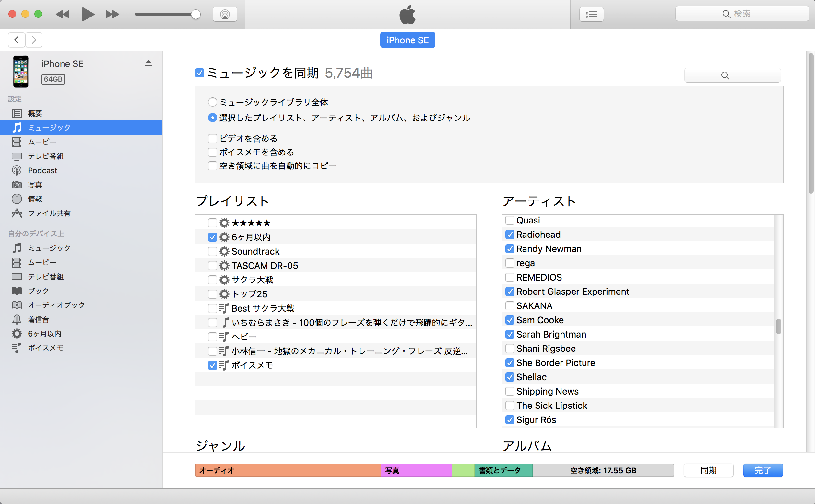Go back with the left chevron

tap(17, 40)
